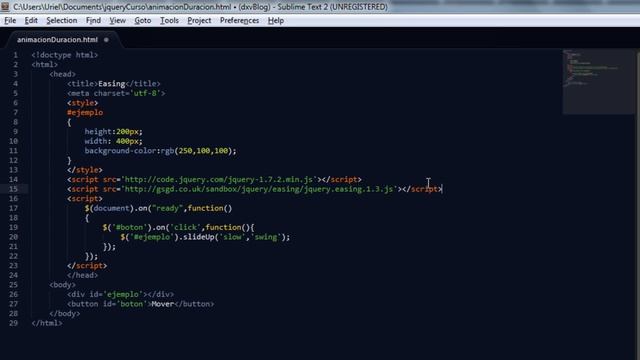640x360 pixels.
Task: Open the File menu
Action: tap(10, 20)
